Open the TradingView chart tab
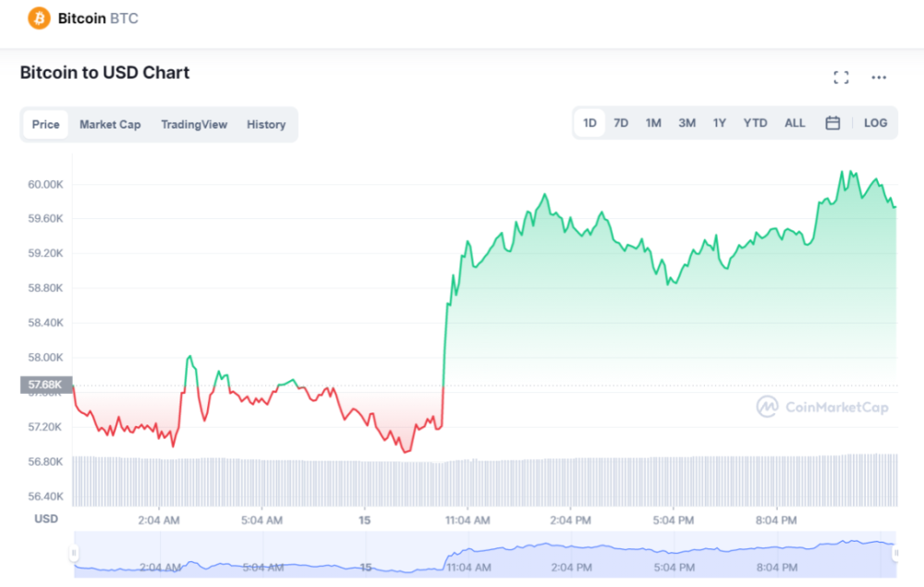Viewport: 924px width, 587px height. click(194, 125)
